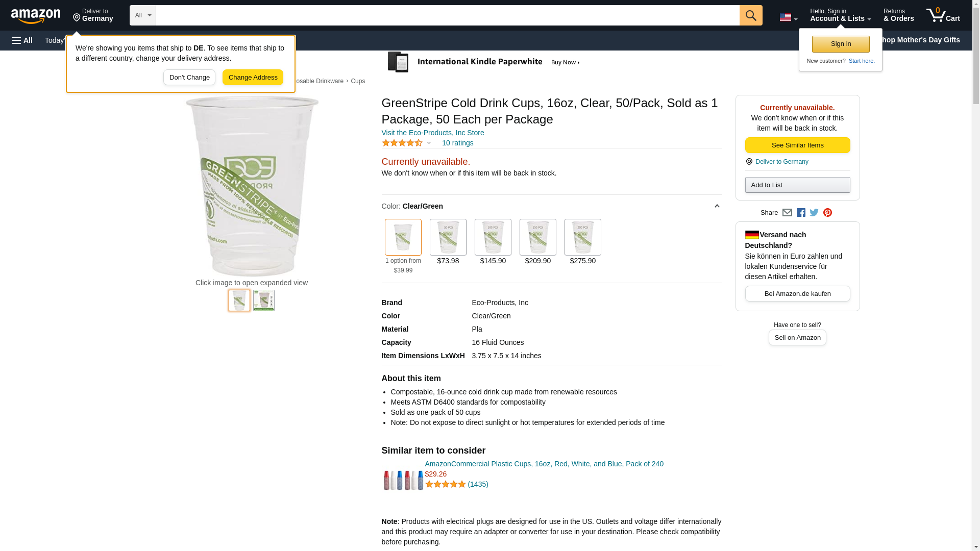Open Returns & Orders
Viewport: 980px width, 551px height.
[x=898, y=15]
